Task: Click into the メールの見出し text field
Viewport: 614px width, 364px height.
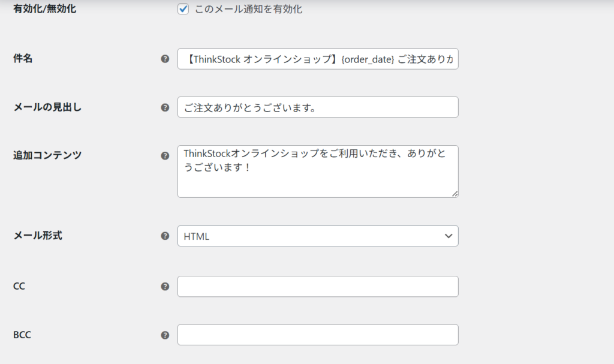Action: (318, 107)
